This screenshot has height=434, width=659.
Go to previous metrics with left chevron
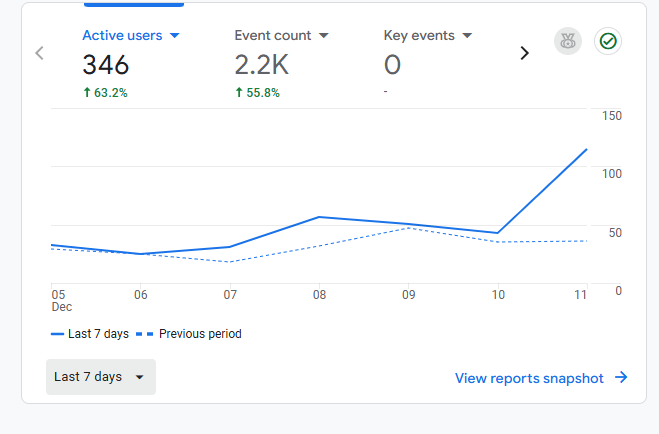[40, 53]
